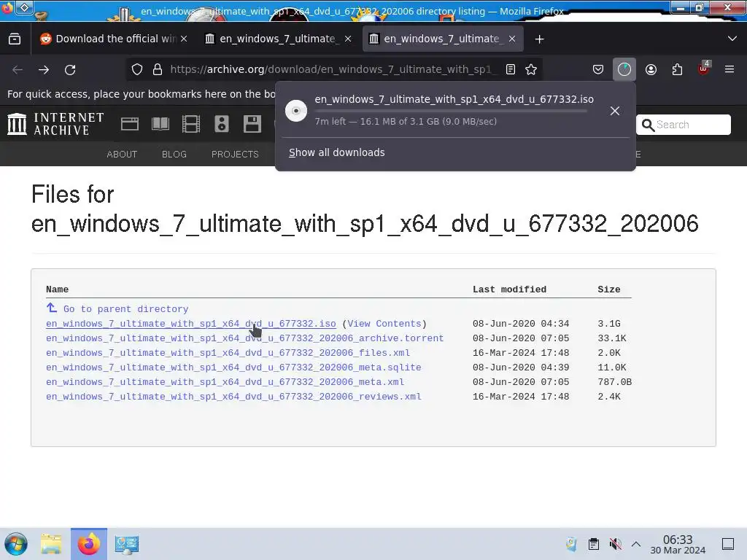Expand the hidden system tray icons
747x560 pixels.
(x=636, y=544)
